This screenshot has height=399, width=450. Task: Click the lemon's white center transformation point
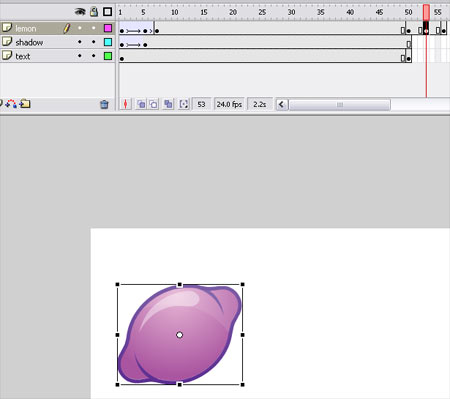179,335
